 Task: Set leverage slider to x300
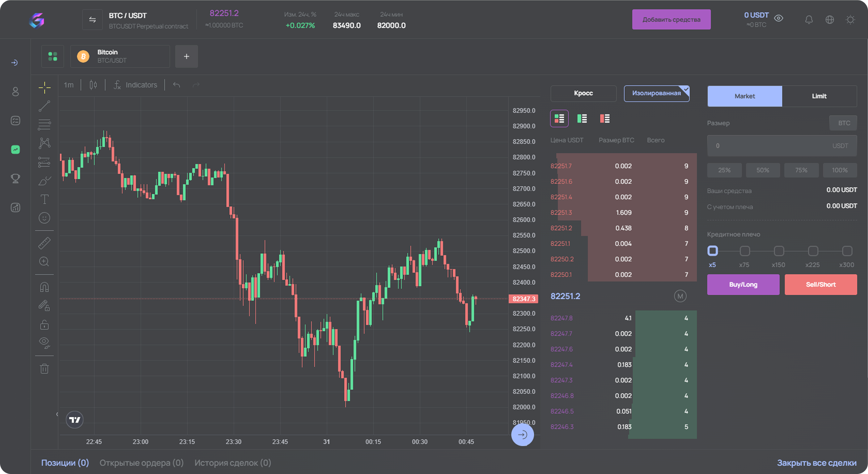click(847, 251)
